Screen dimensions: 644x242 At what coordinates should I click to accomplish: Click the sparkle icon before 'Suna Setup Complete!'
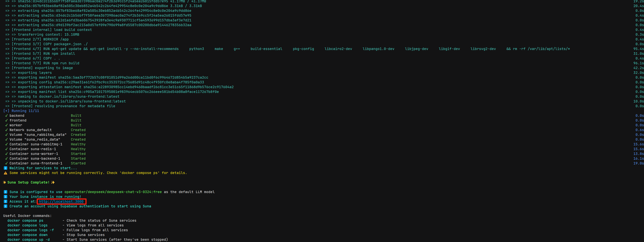(5, 182)
